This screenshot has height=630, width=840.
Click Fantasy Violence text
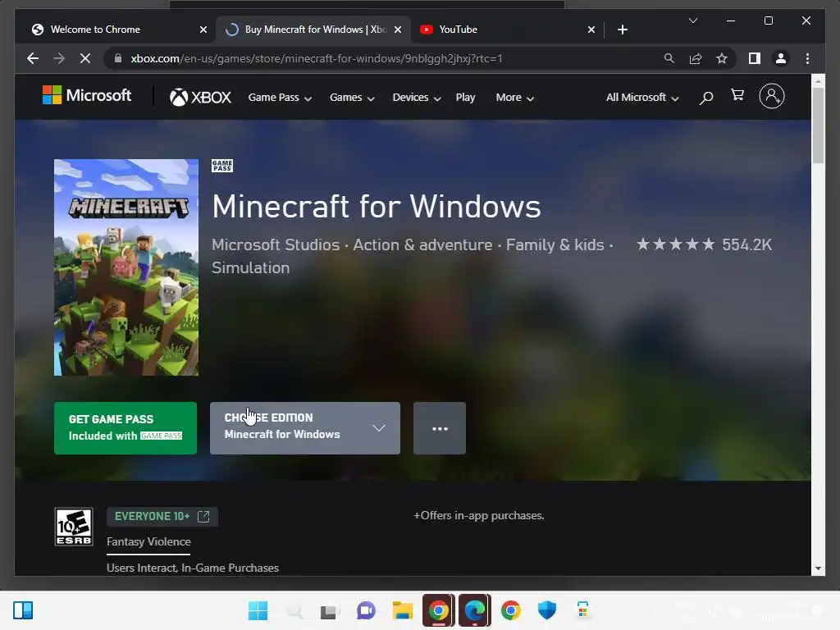click(x=148, y=541)
